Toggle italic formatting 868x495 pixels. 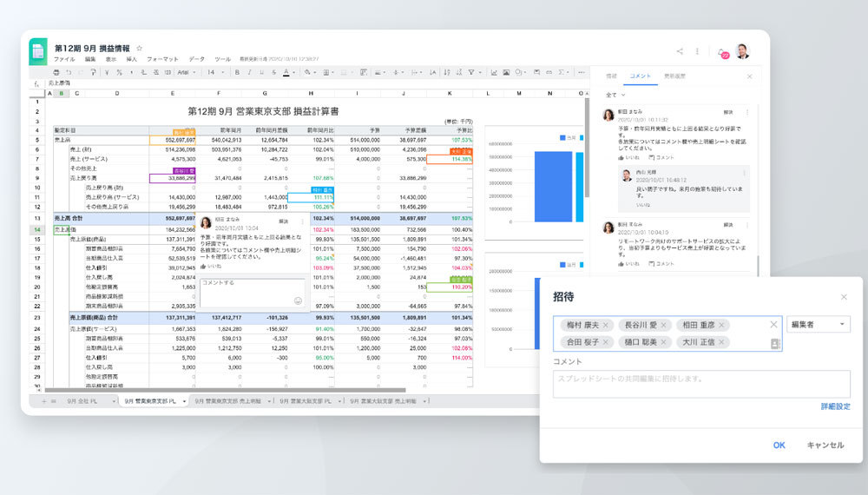tap(249, 73)
